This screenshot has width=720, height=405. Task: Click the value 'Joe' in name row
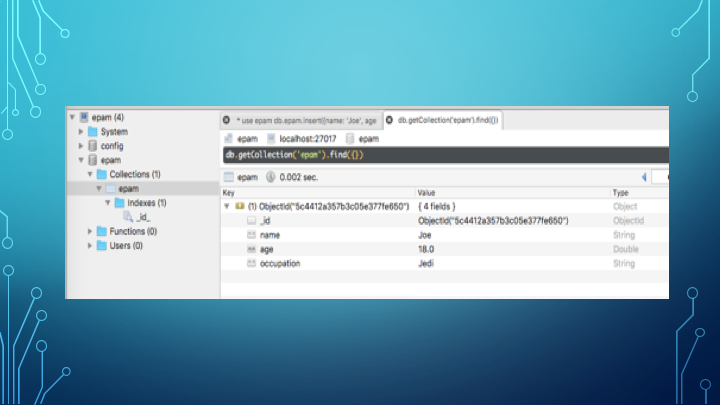(x=424, y=235)
